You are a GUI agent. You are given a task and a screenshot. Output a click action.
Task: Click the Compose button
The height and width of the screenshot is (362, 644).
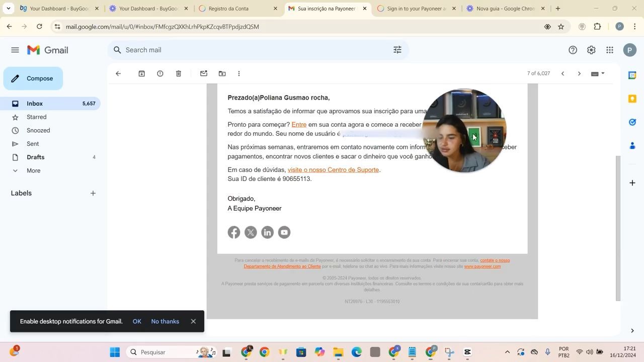pyautogui.click(x=33, y=78)
